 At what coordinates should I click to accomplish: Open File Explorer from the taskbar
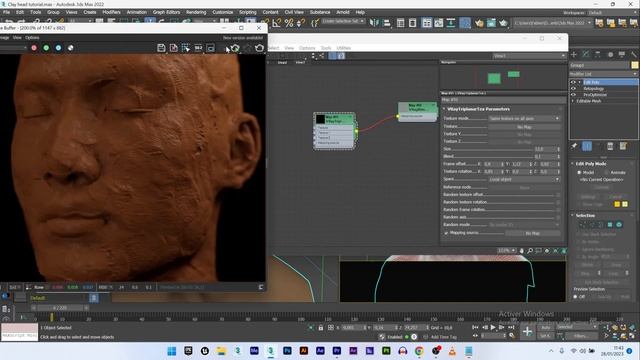221,351
